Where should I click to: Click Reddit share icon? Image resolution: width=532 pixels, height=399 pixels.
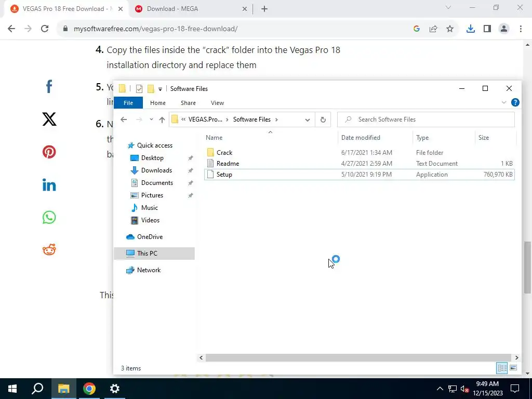[x=49, y=250]
